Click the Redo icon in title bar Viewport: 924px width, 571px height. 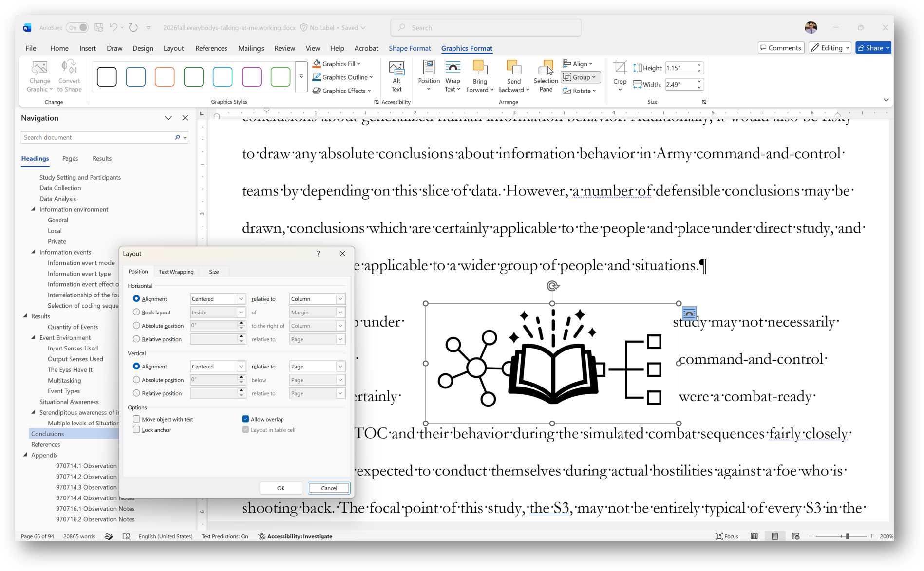(x=133, y=28)
